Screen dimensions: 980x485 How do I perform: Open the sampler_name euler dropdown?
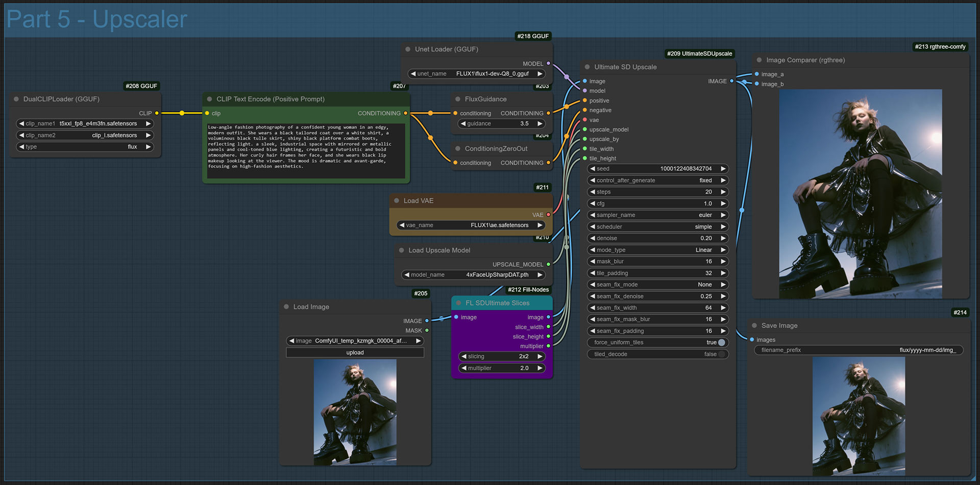pyautogui.click(x=657, y=215)
